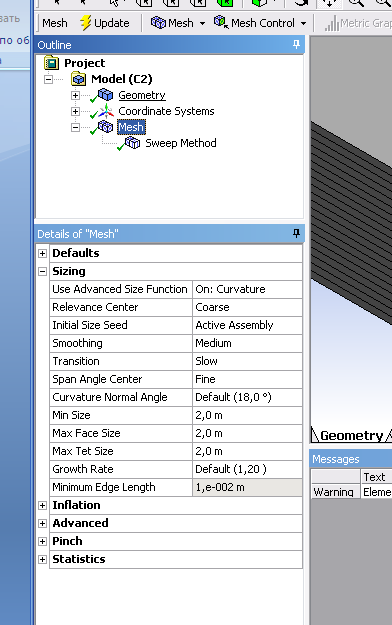The height and width of the screenshot is (625, 392).
Task: Expand the Coordinate Systems node
Action: coord(75,111)
